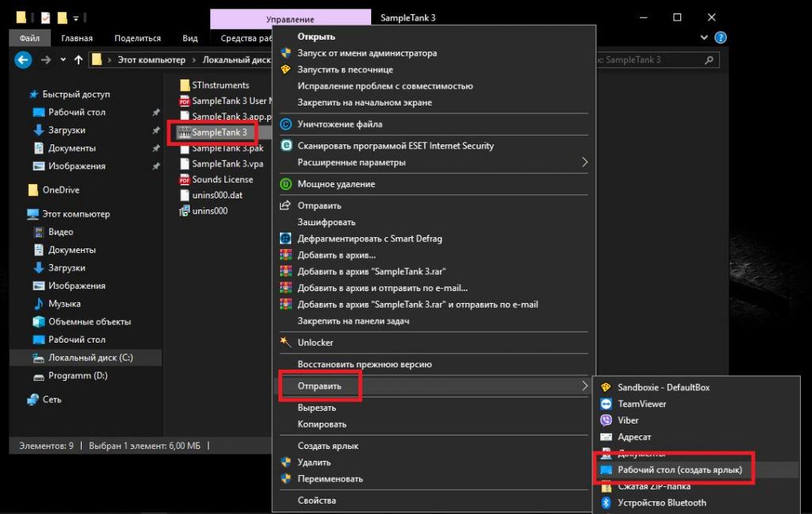Screen dimensions: 812x514
Task: Select the unins000 uninstaller file icon
Action: point(185,211)
